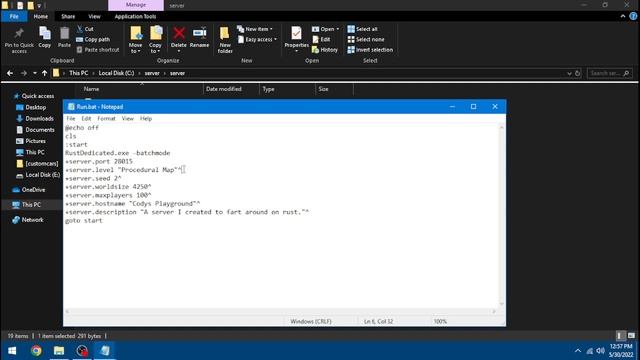Screen dimensions: 640x360
Task: Open Pictures in navigation pane
Action: click(x=31, y=141)
